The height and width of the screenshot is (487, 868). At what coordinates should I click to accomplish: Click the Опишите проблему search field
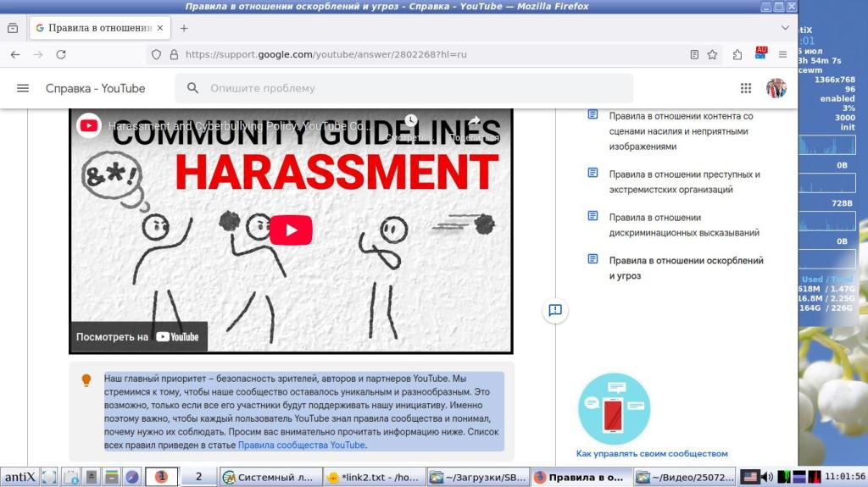click(x=415, y=88)
